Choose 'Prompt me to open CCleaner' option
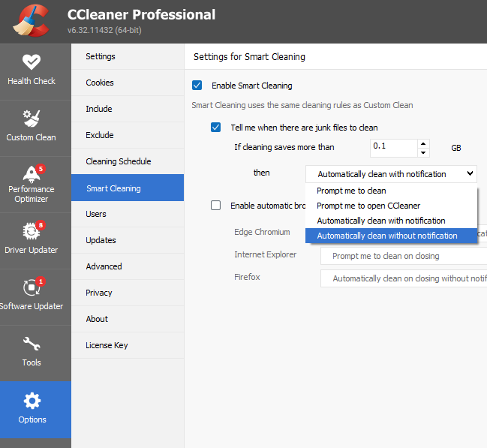 (391, 206)
